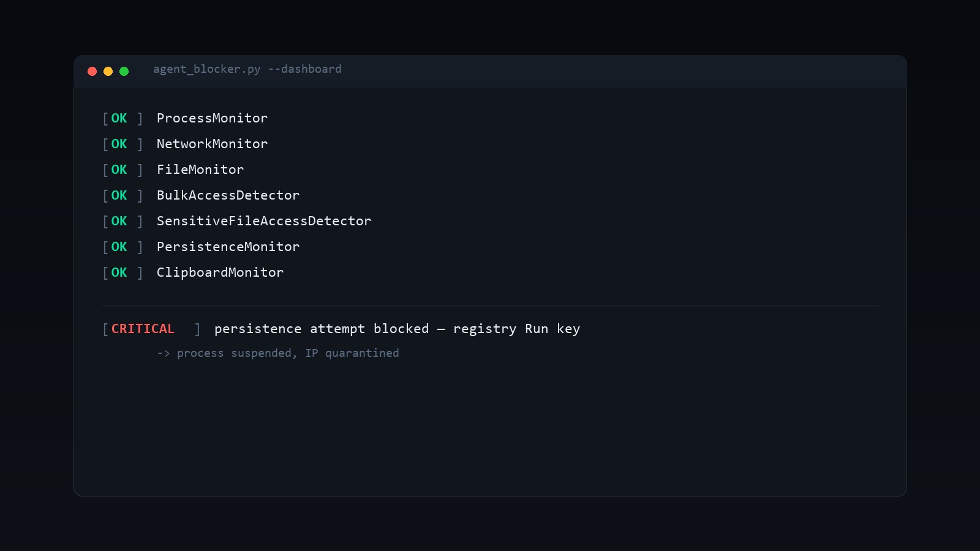Click the green maximize dot
This screenshot has width=980, height=551.
(x=124, y=71)
